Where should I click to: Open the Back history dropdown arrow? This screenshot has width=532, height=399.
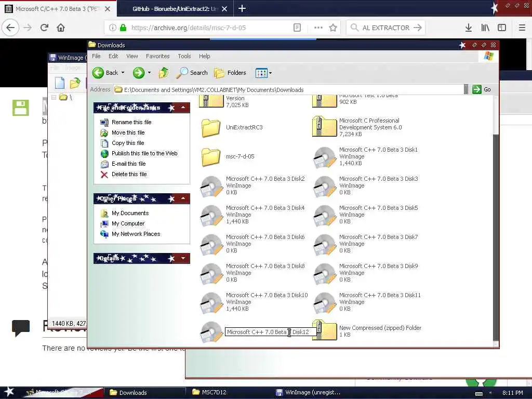[x=123, y=73]
